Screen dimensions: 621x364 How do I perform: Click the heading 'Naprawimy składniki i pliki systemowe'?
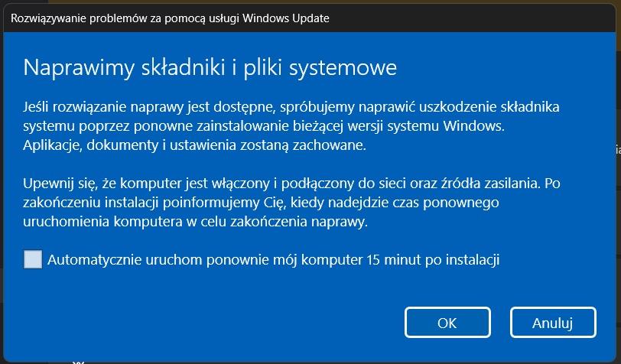pyautogui.click(x=210, y=67)
